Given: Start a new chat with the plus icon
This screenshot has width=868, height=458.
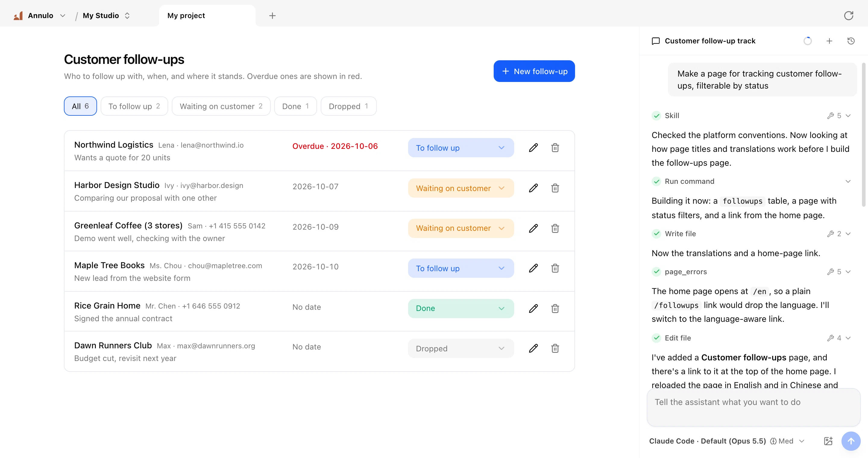Looking at the screenshot, I should coord(829,41).
